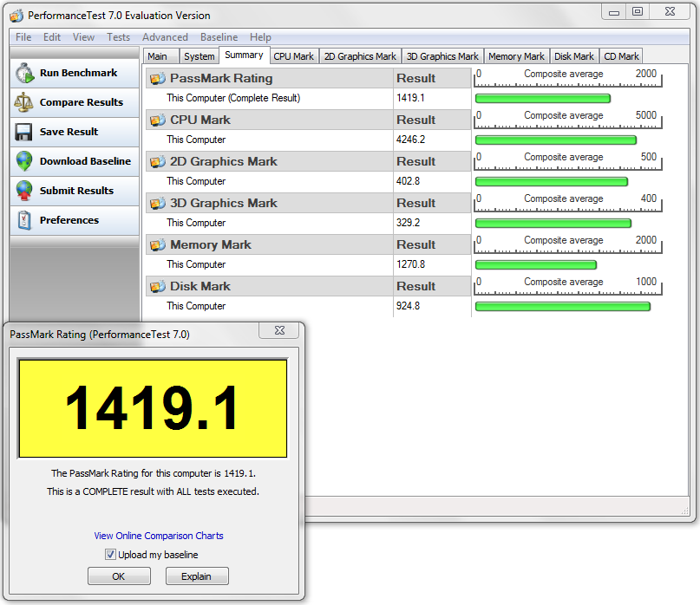Maximize the PerformanceTest main window

[x=638, y=12]
